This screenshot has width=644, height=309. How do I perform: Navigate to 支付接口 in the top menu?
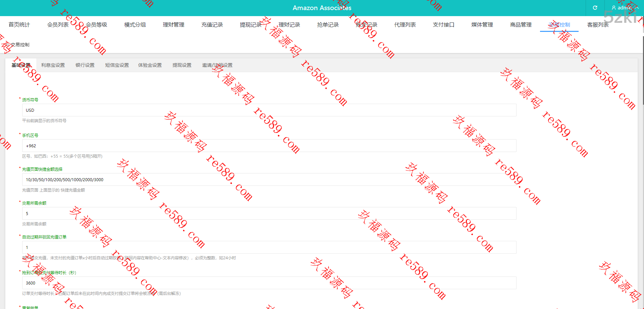click(443, 25)
